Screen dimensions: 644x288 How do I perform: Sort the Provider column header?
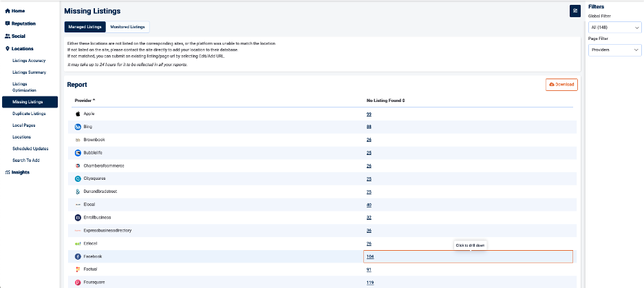pyautogui.click(x=85, y=101)
